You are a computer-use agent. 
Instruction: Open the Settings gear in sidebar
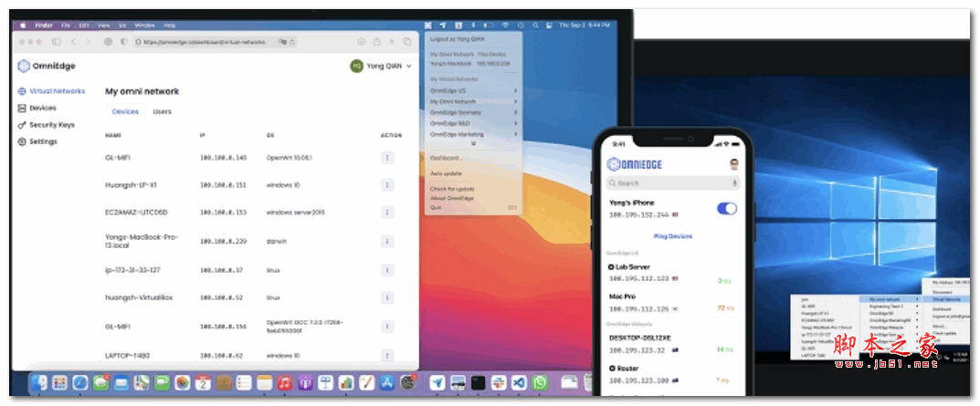pyautogui.click(x=42, y=141)
